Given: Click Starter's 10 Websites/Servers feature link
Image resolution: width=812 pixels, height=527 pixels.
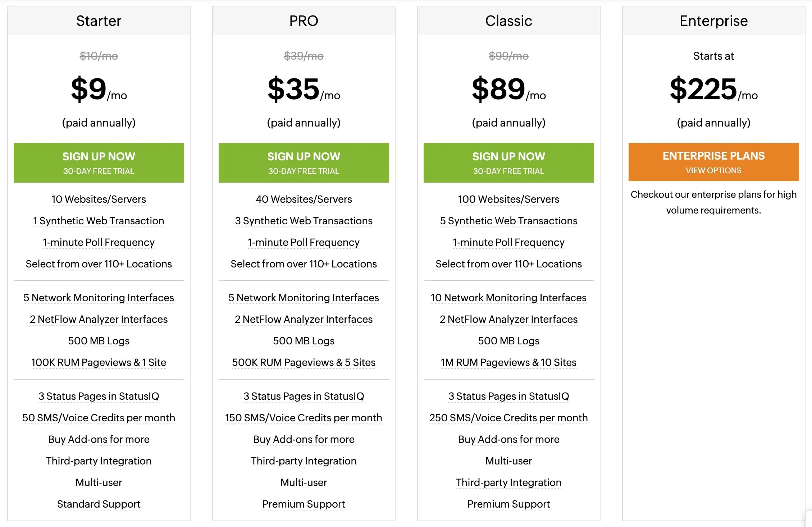Looking at the screenshot, I should [99, 199].
